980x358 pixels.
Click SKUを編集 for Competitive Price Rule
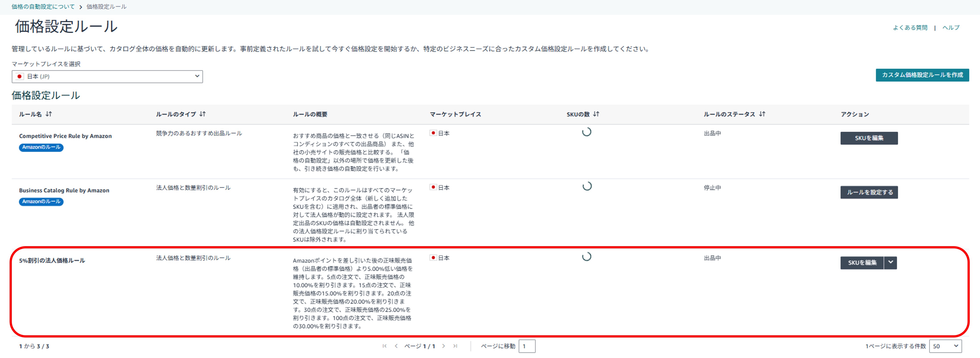click(x=869, y=138)
